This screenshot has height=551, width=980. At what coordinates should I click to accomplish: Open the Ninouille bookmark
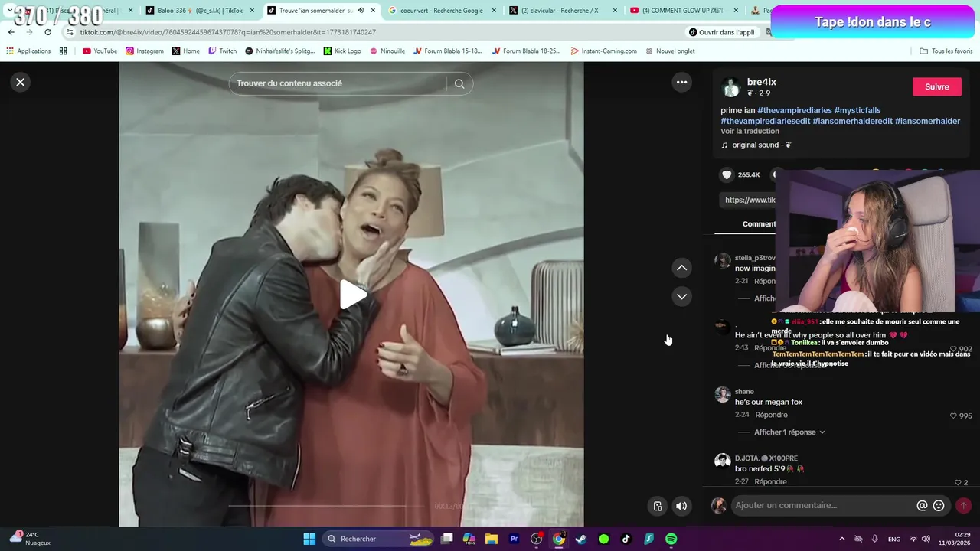tap(387, 51)
